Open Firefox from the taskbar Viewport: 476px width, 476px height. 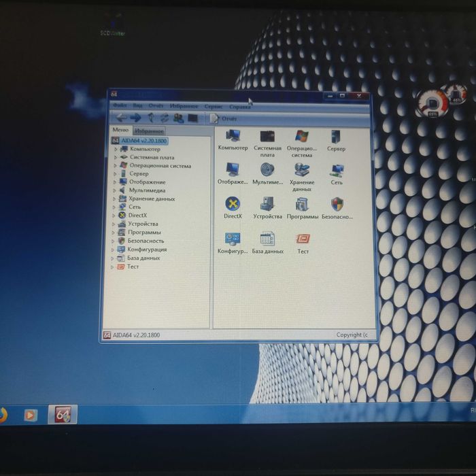pos(3,415)
